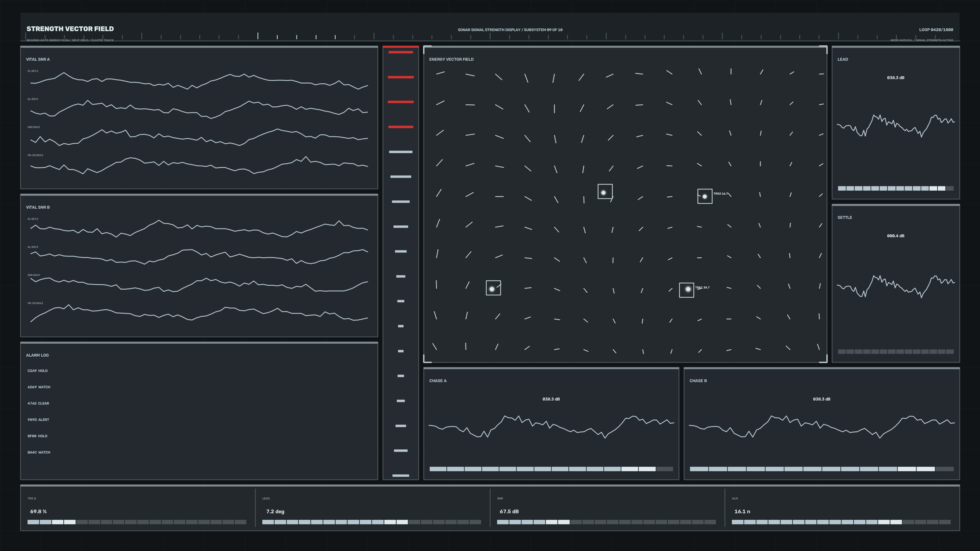Click the '038.3 dB' value in LEAD panel
Screen dimensions: 980x551
[x=896, y=78]
